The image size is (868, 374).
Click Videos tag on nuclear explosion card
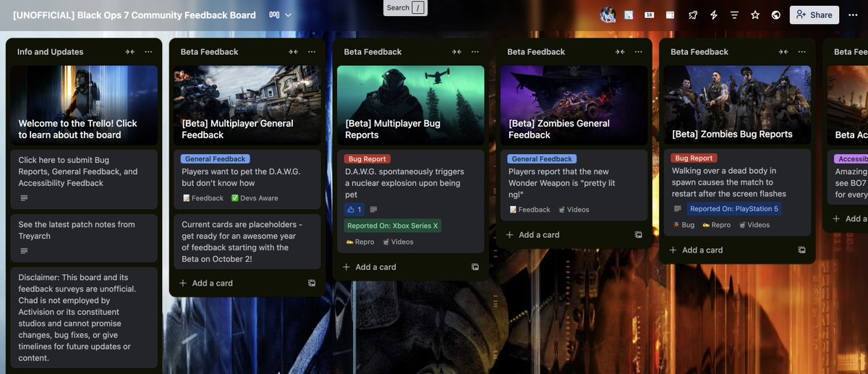click(x=398, y=242)
